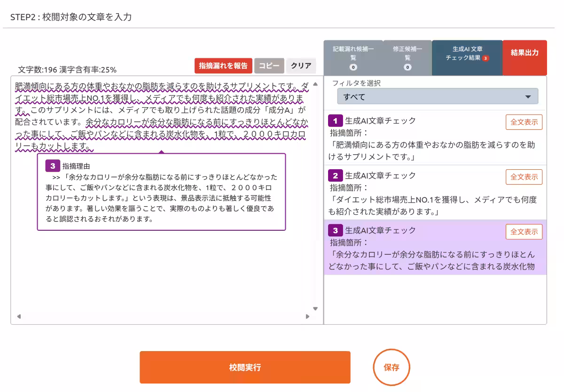Clear the text with the クリア button
The height and width of the screenshot is (392, 564).
point(301,66)
